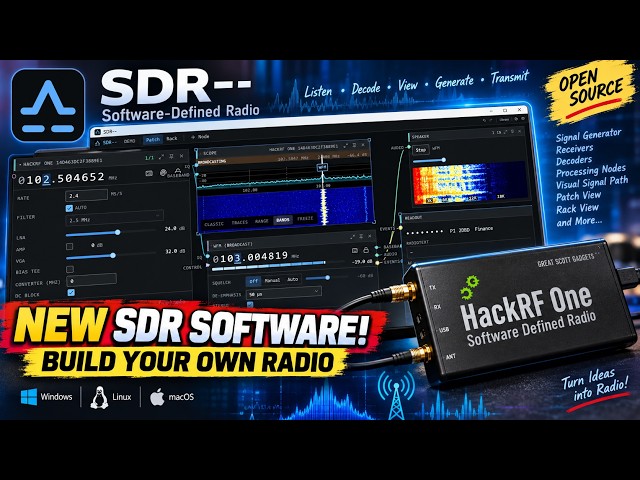Viewport: 640px width, 480px height.
Task: Pin the SCOPE panel
Action: (354, 145)
